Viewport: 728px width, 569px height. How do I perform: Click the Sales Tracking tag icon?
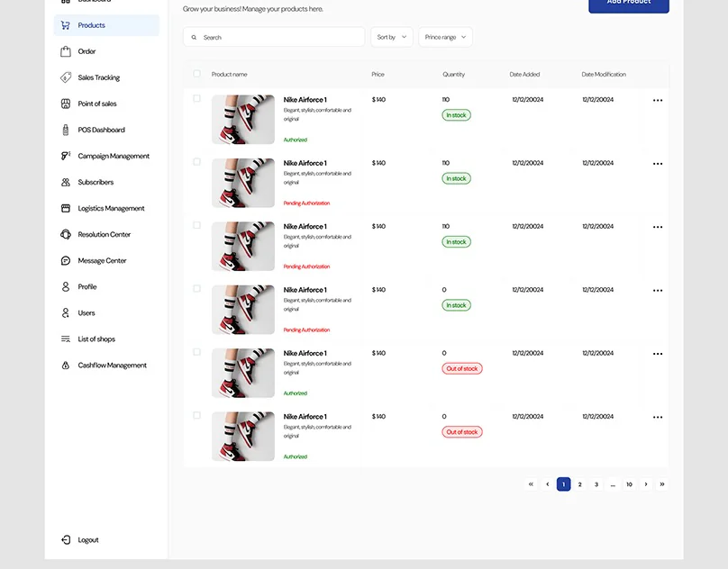[66, 77]
